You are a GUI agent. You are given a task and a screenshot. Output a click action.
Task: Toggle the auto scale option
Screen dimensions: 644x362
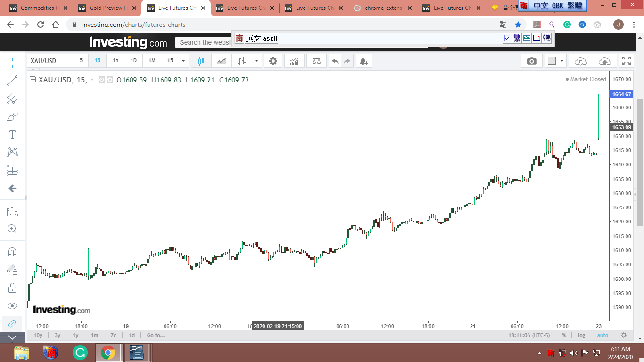coord(603,335)
